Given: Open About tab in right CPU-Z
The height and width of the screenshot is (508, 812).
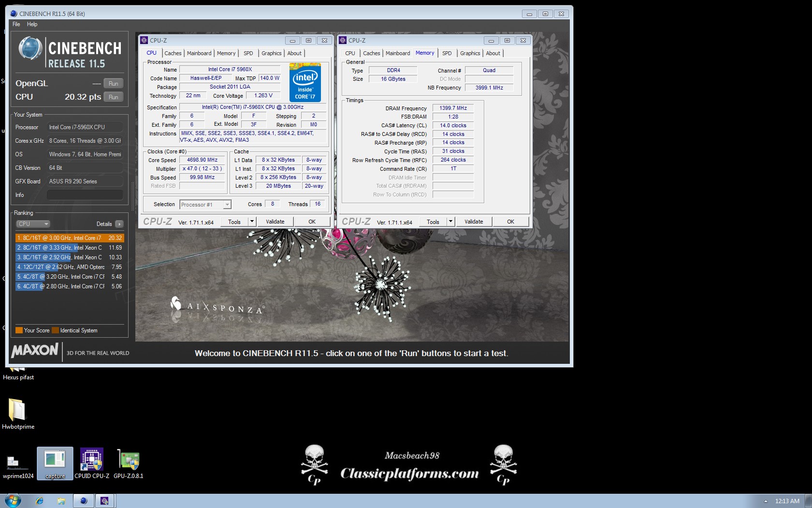Looking at the screenshot, I should click(493, 53).
